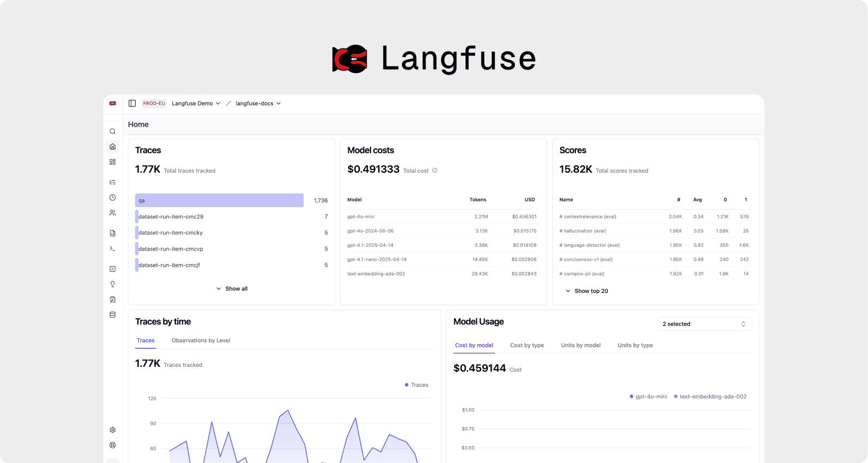The height and width of the screenshot is (463, 868).
Task: Open the lightbulb evaluator icon in sidebar
Action: tap(112, 284)
